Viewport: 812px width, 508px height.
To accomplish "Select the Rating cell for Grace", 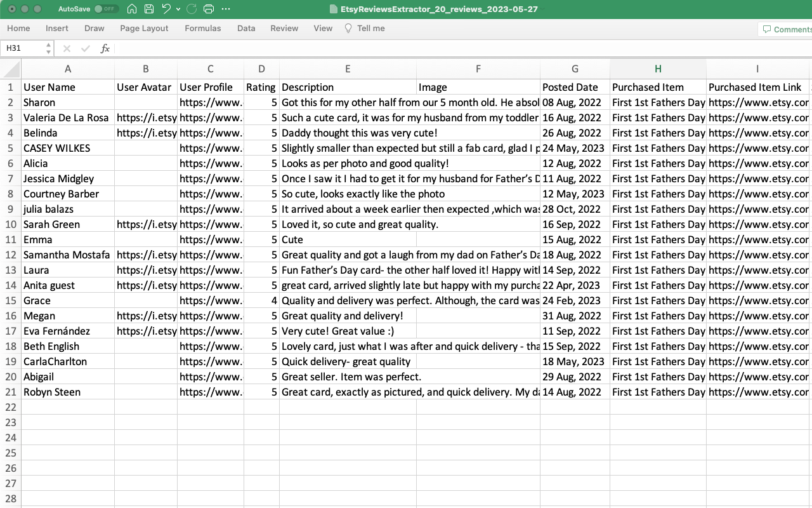I will click(261, 300).
